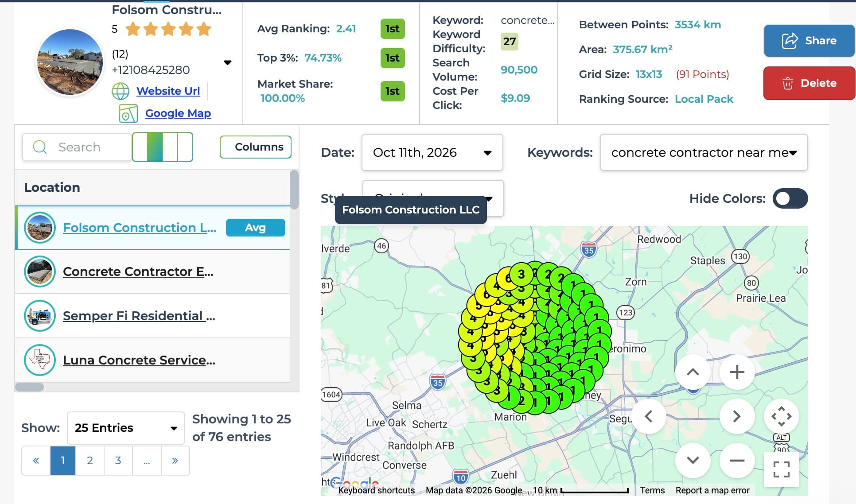The image size is (856, 504).
Task: Select pagination page 1
Action: click(x=63, y=461)
